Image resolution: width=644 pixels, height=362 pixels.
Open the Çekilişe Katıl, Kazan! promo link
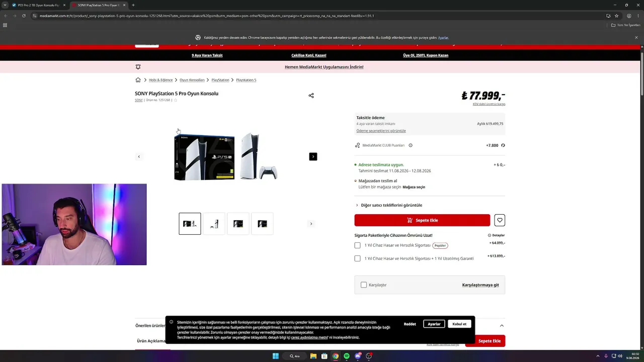[309, 55]
